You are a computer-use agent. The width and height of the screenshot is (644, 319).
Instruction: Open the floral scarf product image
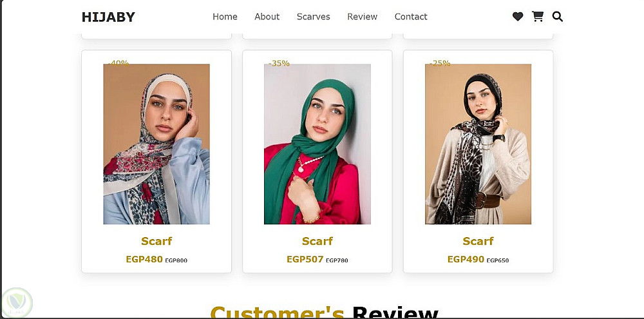click(156, 144)
